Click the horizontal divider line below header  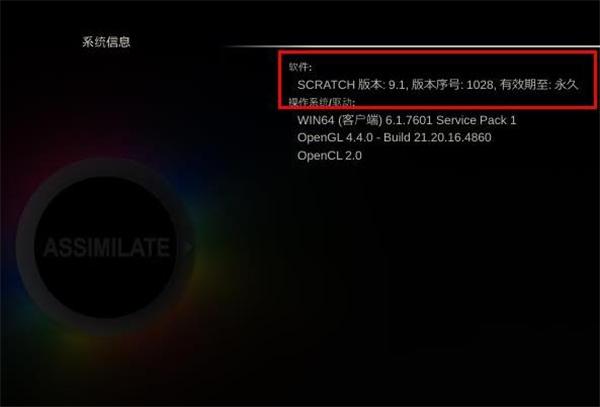tap(411, 47)
